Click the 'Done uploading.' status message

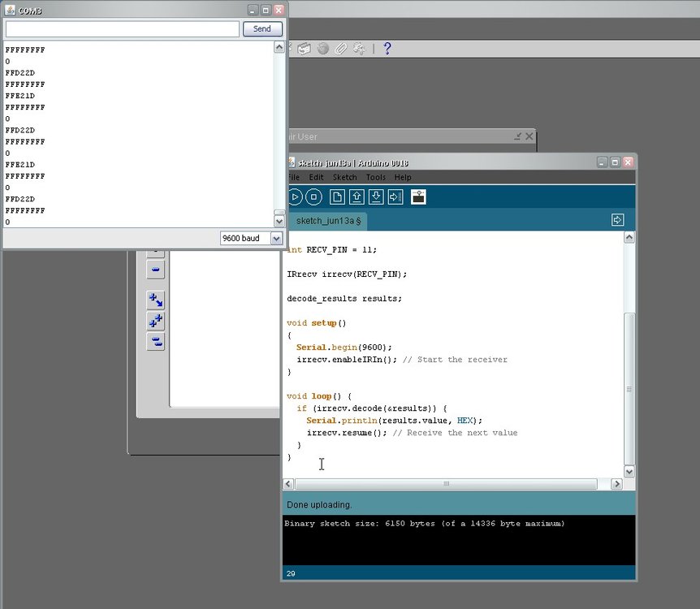(319, 504)
